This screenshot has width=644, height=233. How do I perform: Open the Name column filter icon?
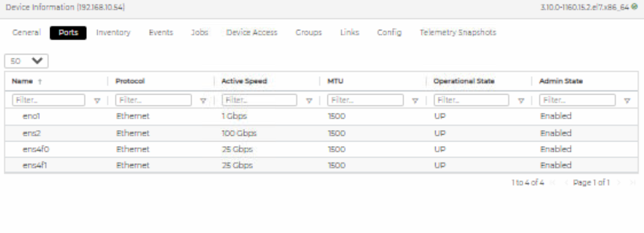click(97, 101)
